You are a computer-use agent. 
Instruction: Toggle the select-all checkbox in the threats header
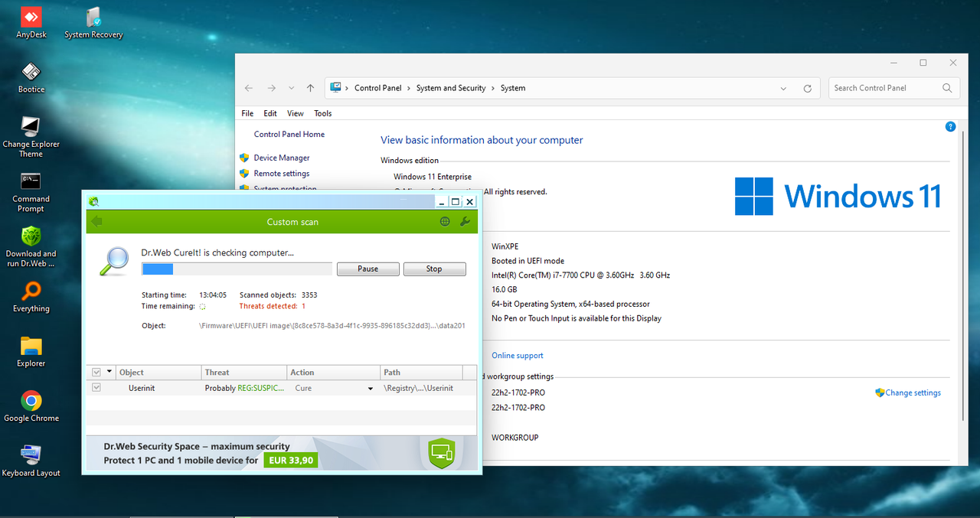click(x=96, y=373)
